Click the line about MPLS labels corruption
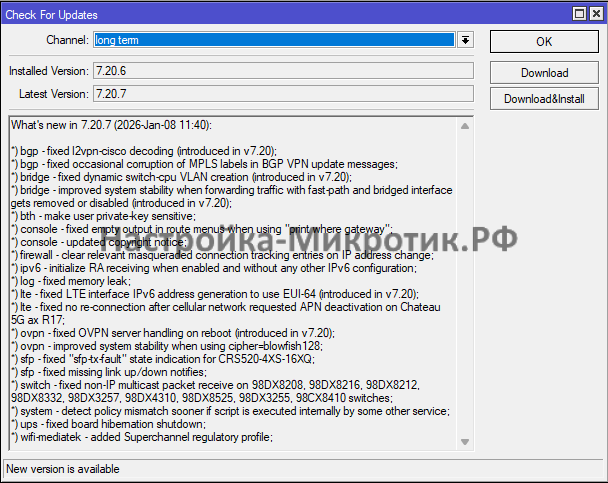The height and width of the screenshot is (483, 608). (204, 164)
